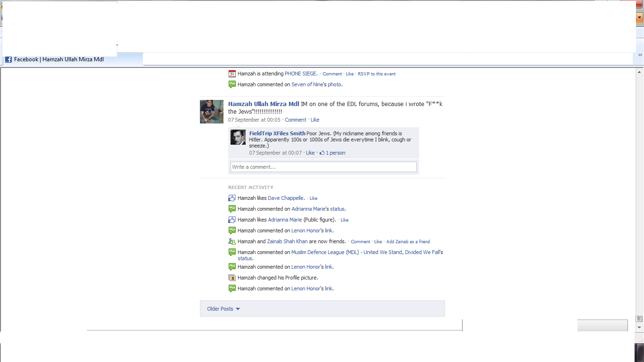Viewport: 644px width, 362px height.
Task: Click the thumbs-up icon beside Adrianna Marie public figure
Action: [x=231, y=220]
